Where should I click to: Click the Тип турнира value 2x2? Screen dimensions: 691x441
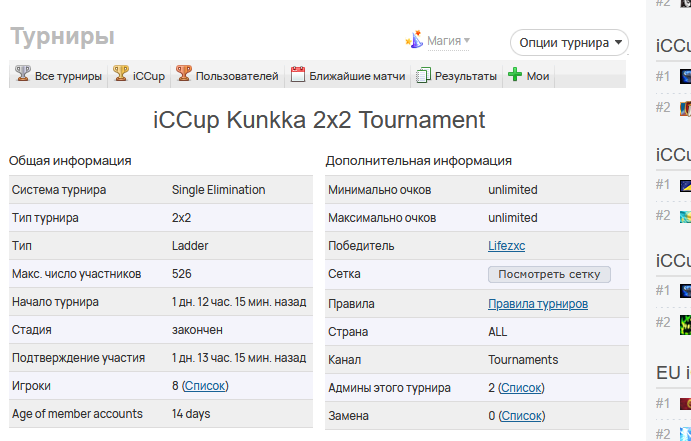(182, 218)
